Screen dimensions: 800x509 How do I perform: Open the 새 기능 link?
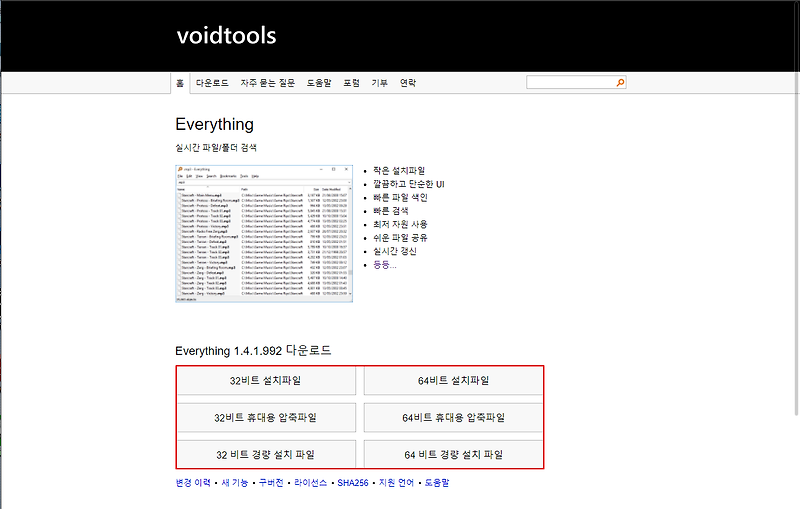(x=235, y=482)
